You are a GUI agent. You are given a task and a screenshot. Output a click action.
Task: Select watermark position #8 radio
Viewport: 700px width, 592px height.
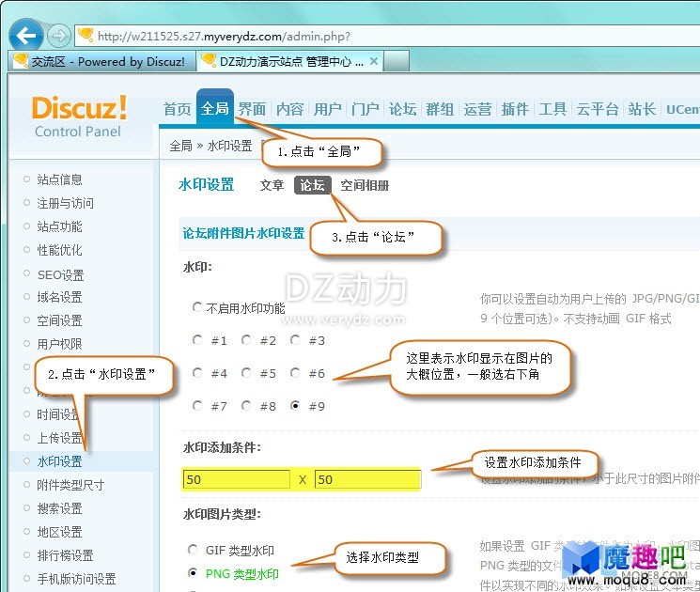[x=246, y=405]
